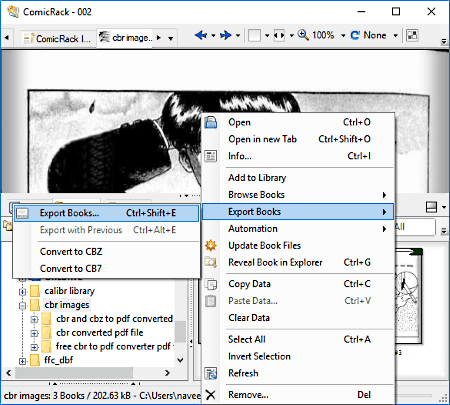Click the back navigation arrow icon

[201, 35]
